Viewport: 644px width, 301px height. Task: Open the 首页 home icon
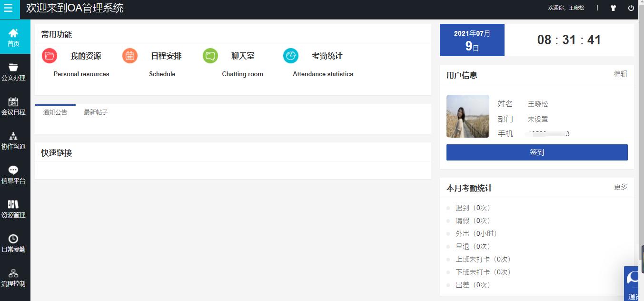pos(13,33)
